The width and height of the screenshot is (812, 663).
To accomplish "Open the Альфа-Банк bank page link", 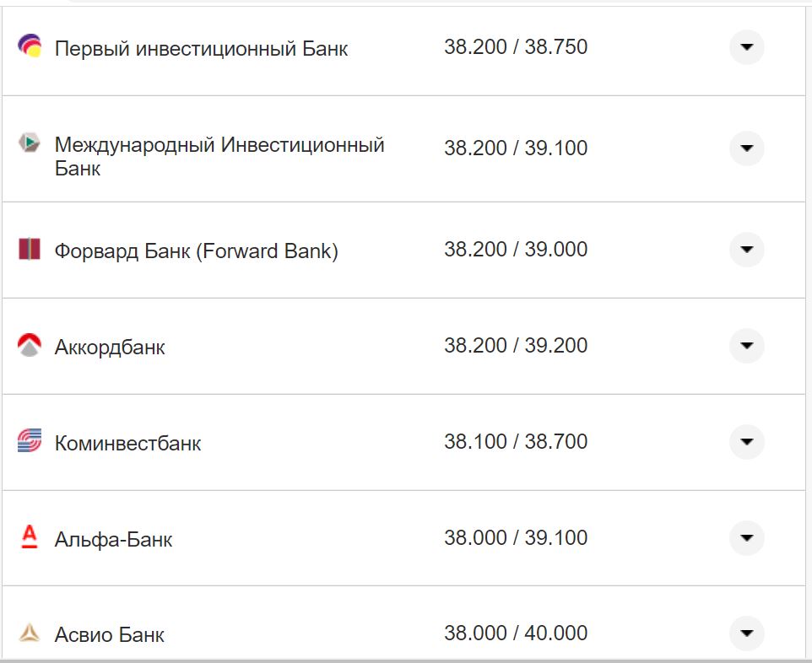I will 112,539.
